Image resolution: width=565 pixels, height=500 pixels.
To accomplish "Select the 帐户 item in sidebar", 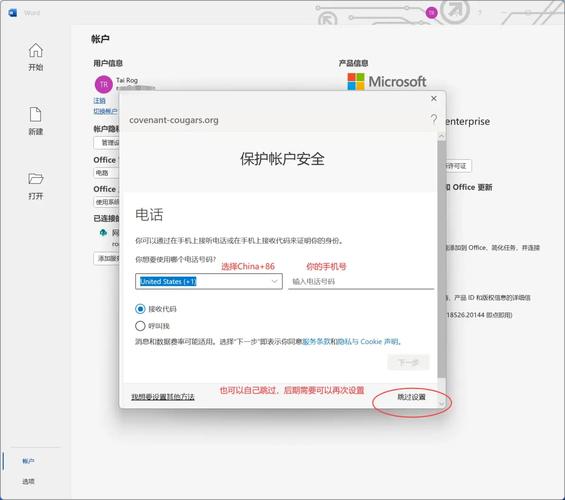I will point(28,461).
